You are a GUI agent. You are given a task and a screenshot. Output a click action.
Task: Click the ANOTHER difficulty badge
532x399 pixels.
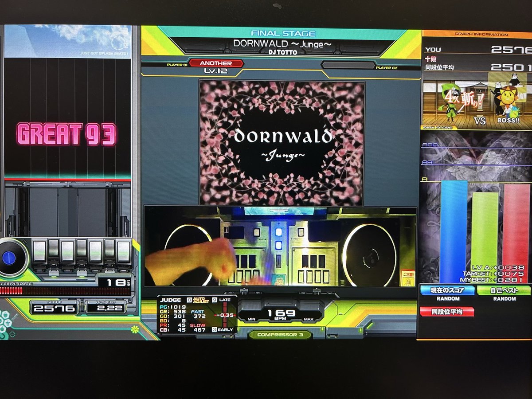click(x=216, y=63)
